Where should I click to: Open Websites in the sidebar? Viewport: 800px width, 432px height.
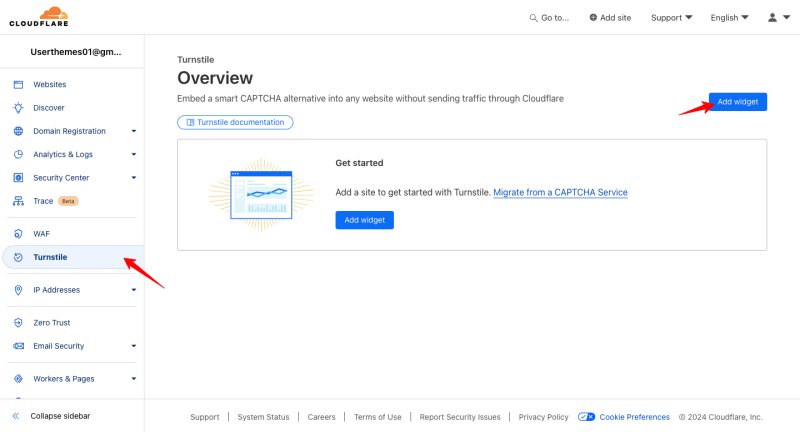[49, 85]
